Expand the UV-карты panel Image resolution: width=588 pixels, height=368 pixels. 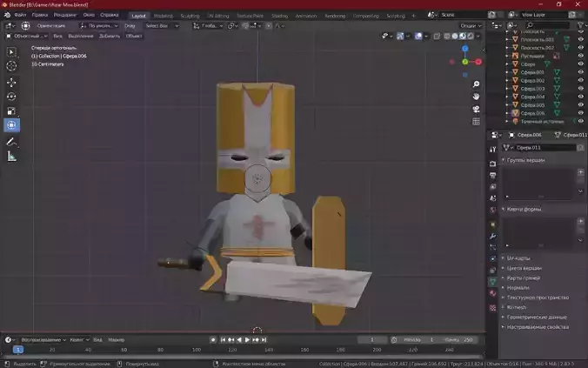[518, 258]
